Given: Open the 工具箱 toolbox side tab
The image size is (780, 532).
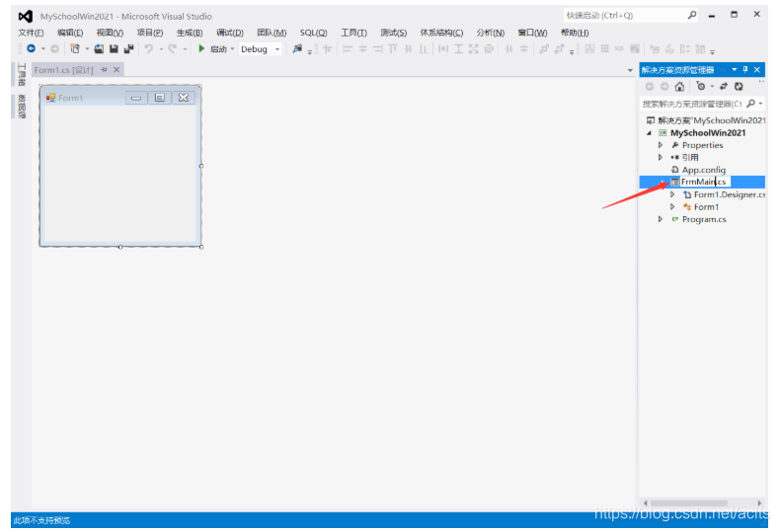Looking at the screenshot, I should [22, 74].
